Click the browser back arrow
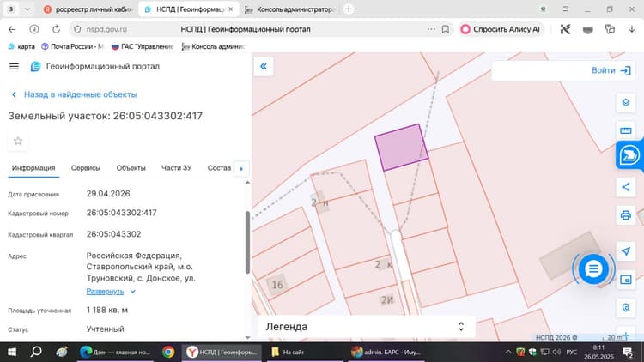This screenshot has width=644, height=362. 12,29
